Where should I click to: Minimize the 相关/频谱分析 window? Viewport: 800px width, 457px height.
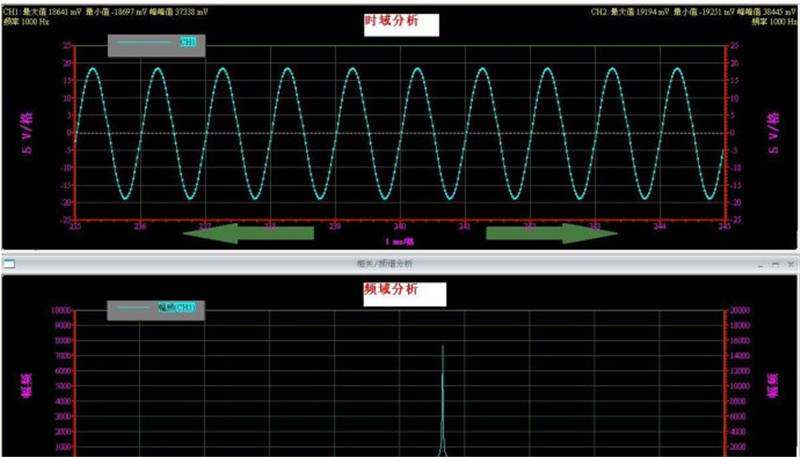[761, 264]
